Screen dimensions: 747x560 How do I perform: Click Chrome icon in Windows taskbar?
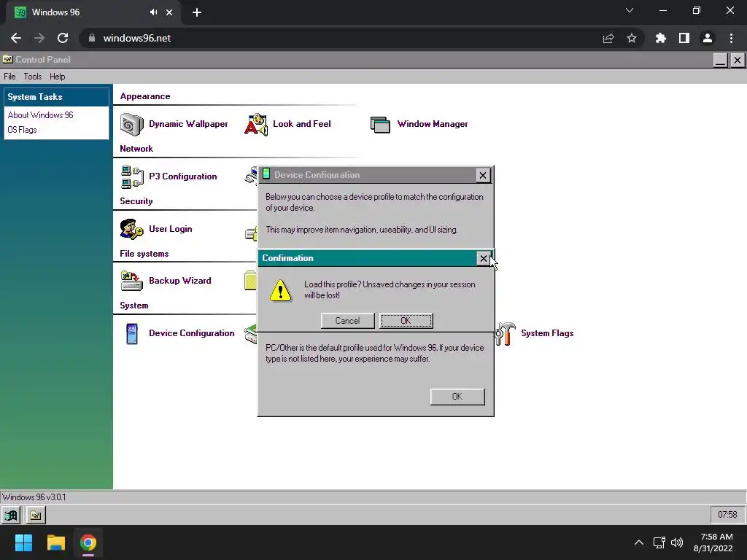coord(88,542)
